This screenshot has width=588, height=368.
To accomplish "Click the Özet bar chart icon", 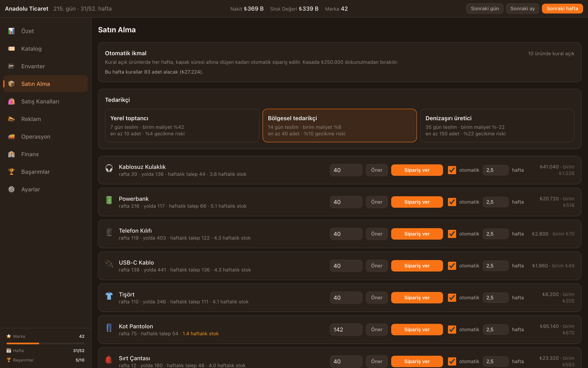I will [11, 31].
